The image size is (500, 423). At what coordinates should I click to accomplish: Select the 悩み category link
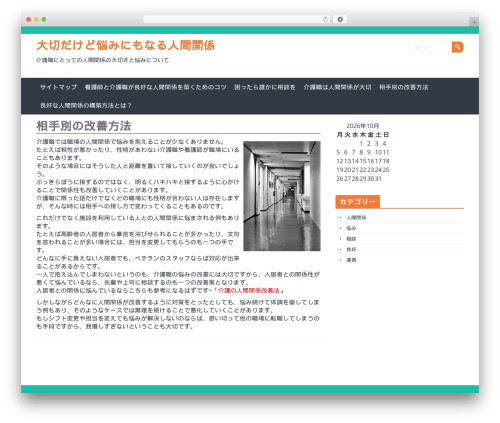click(351, 228)
